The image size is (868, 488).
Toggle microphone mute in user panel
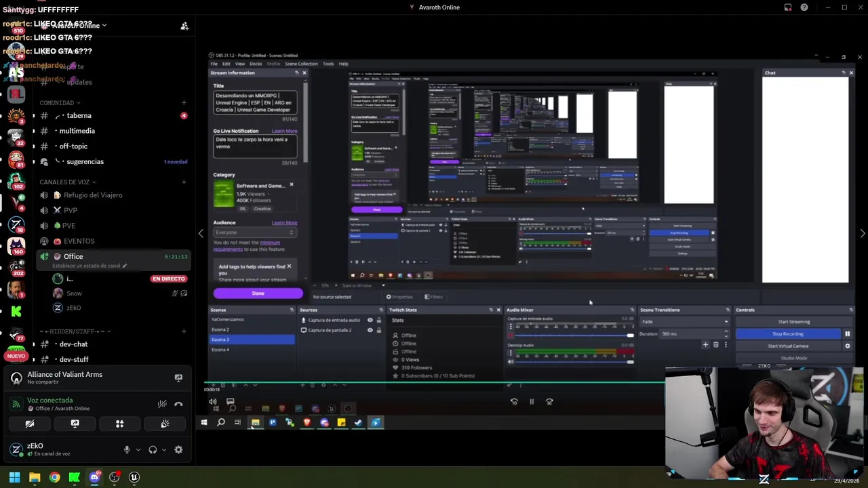126,449
